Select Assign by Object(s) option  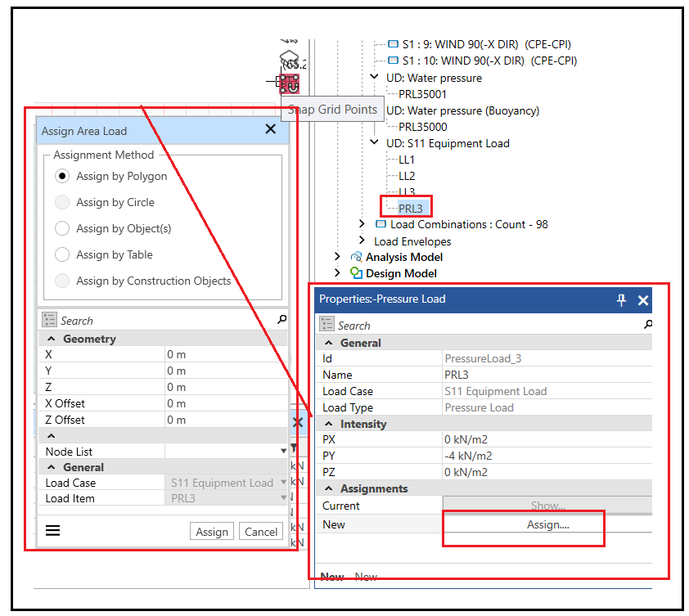[62, 228]
